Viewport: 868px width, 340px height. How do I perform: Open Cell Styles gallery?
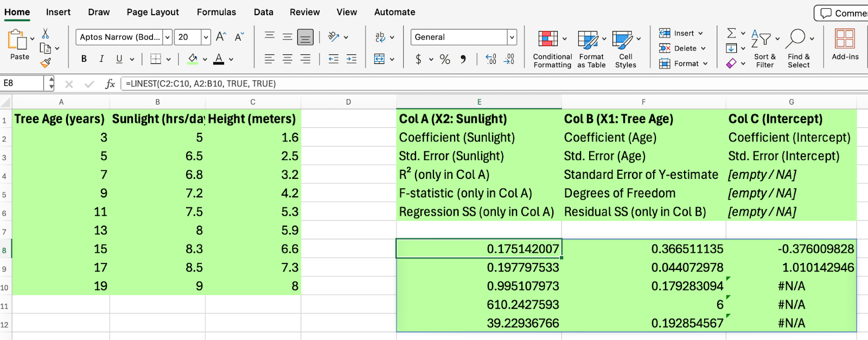pos(626,49)
